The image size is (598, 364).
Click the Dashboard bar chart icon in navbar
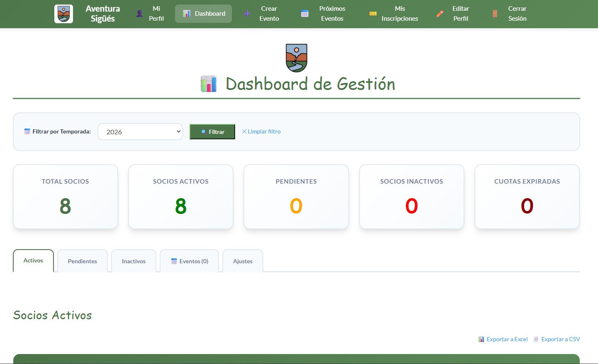coord(187,14)
